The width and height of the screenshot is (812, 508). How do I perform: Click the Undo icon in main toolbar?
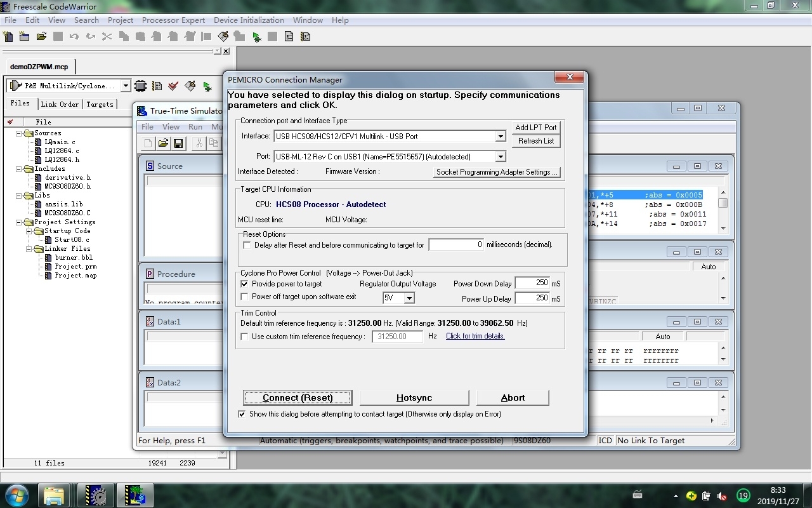coord(74,37)
